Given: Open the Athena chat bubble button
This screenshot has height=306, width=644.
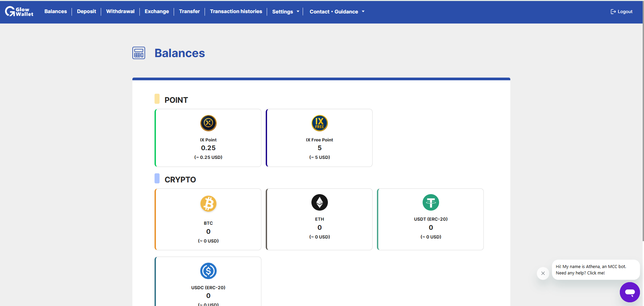Looking at the screenshot, I should [x=630, y=292].
